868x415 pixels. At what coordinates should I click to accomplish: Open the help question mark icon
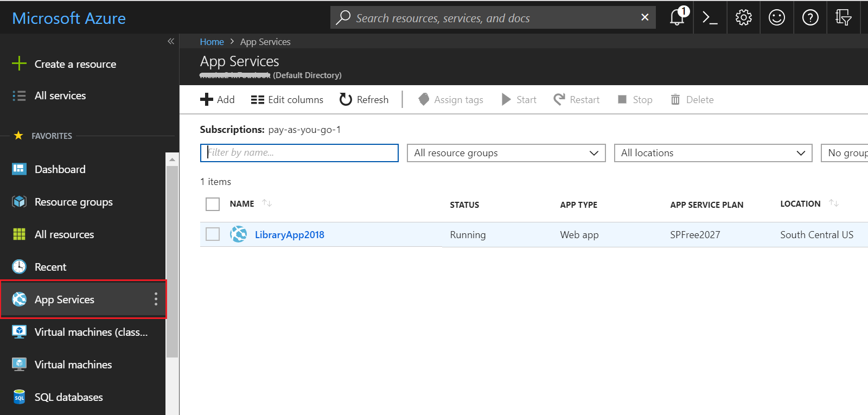[x=810, y=18]
